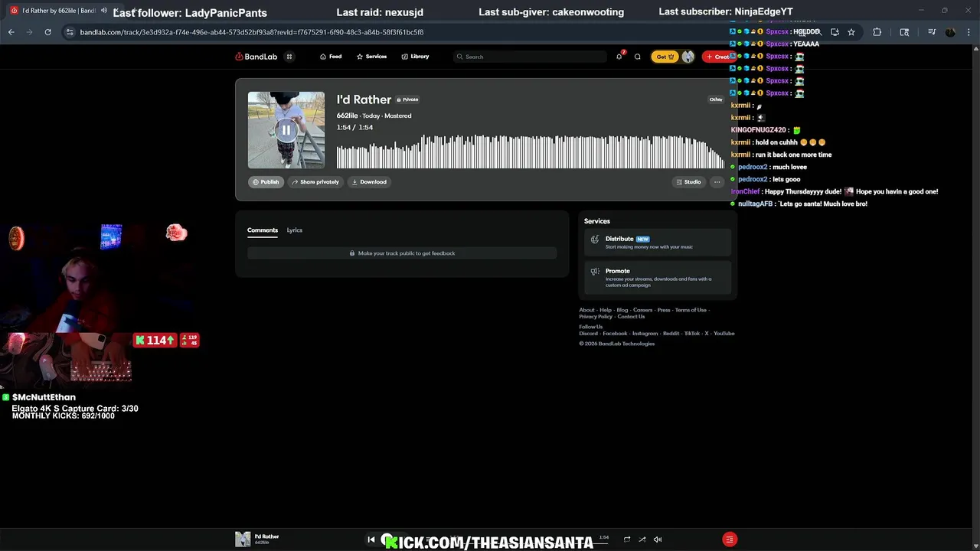Publish the I'd Rather track
Viewport: 980px width, 551px height.
coord(266,182)
